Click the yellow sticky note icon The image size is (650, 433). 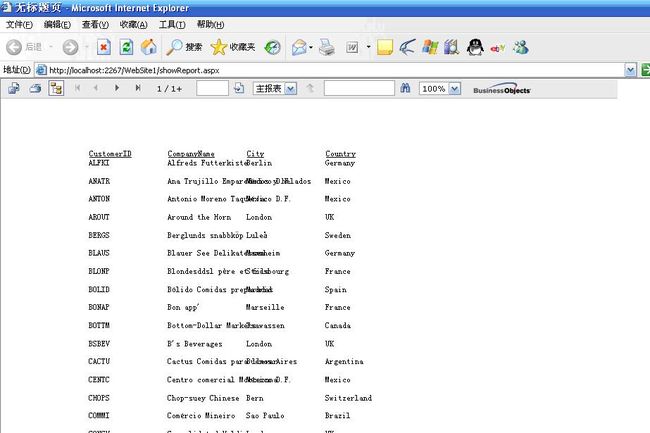(385, 48)
